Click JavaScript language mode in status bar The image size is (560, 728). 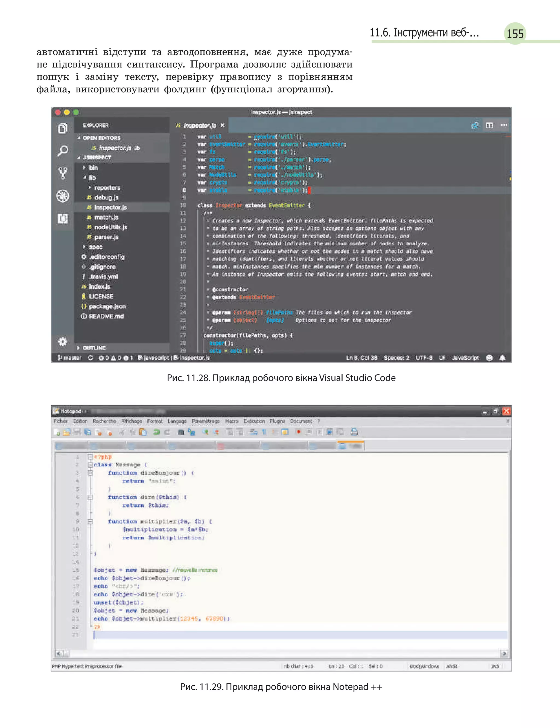pyautogui.click(x=465, y=358)
